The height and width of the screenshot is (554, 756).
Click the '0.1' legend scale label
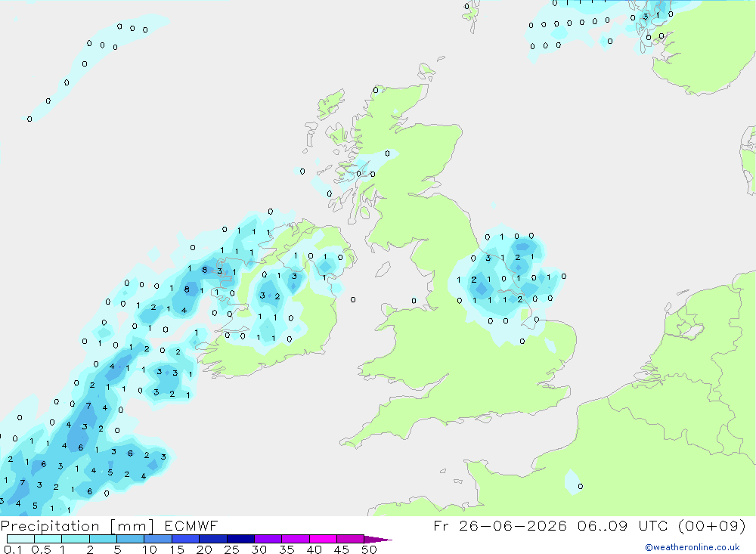(13, 549)
